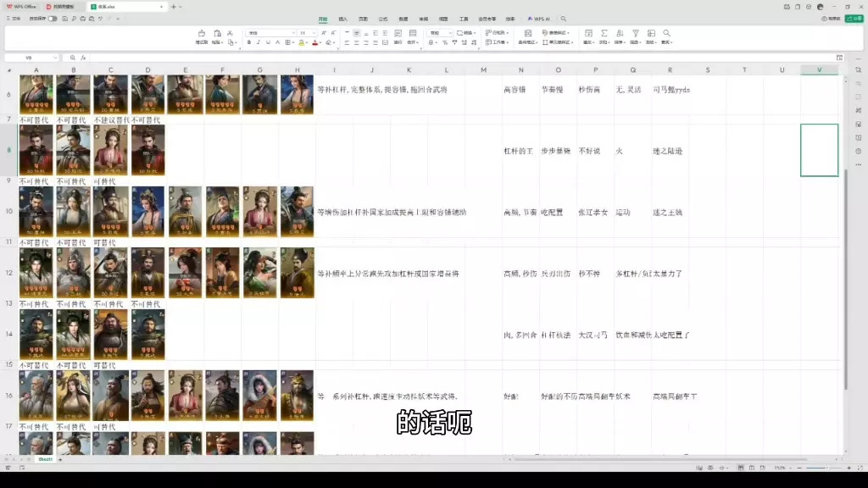Click the portrait thumbnail in cell A8
This screenshot has height=488, width=868.
coord(36,150)
